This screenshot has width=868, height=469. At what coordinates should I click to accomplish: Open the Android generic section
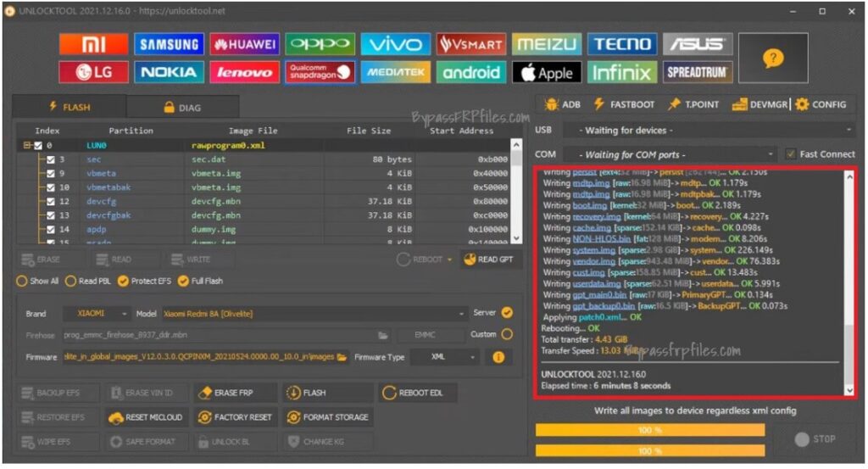click(470, 72)
